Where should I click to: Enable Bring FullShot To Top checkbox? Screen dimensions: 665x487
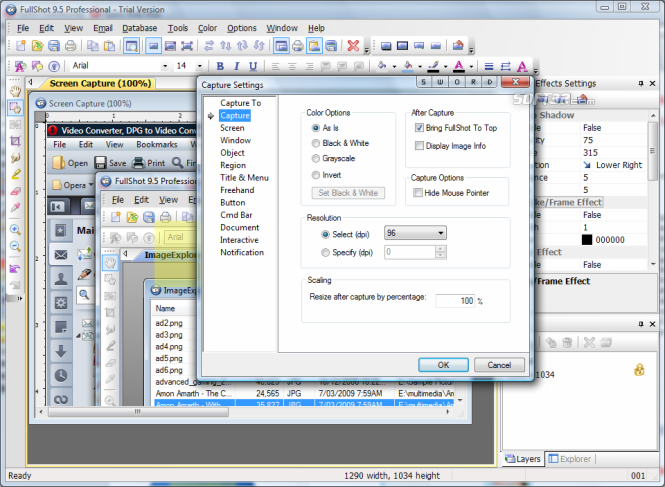419,128
